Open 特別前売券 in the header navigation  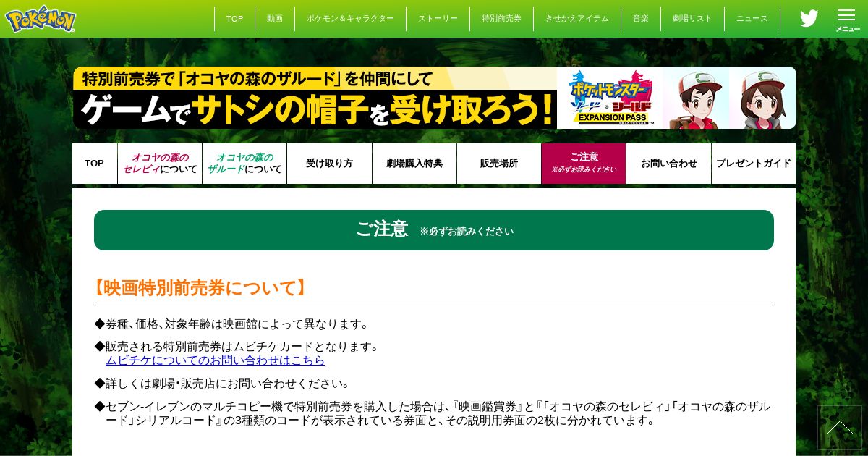pyautogui.click(x=501, y=19)
